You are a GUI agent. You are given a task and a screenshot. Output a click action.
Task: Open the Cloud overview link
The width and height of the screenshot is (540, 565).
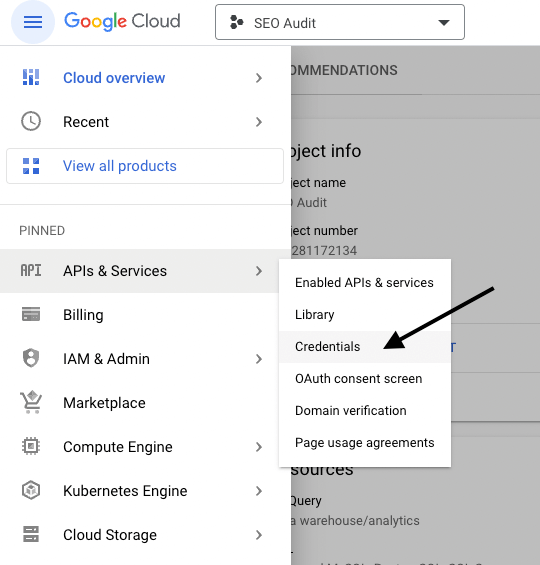114,78
